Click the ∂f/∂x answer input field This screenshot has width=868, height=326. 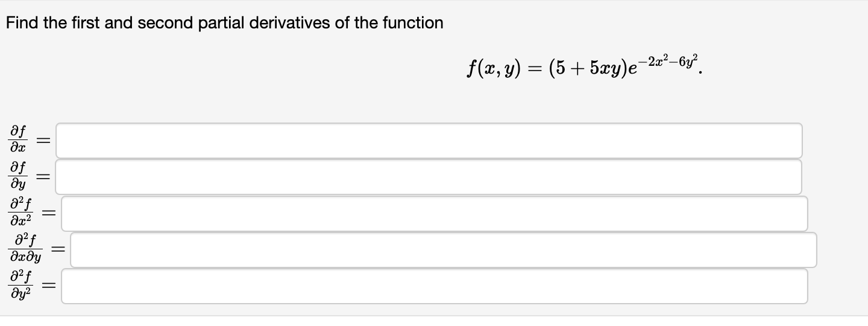[429, 141]
